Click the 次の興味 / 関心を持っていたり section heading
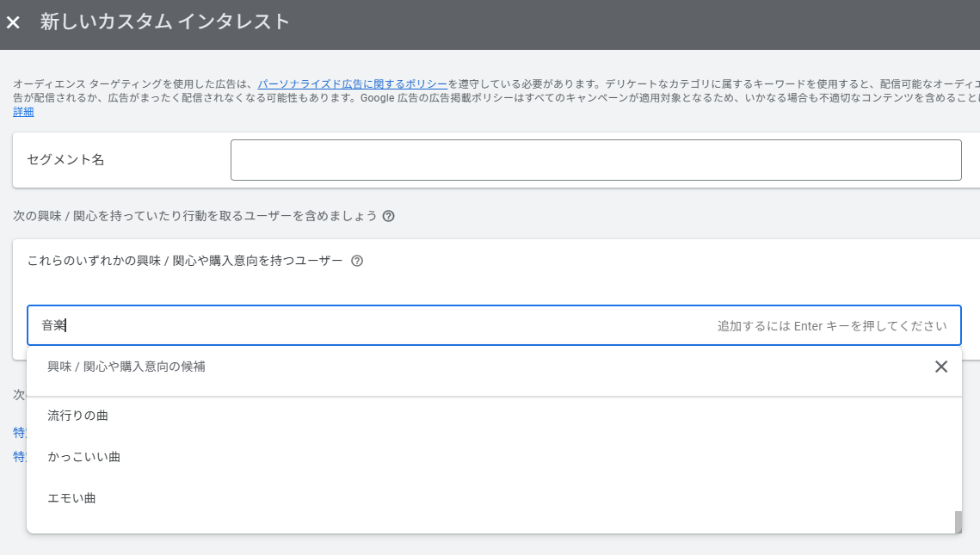 click(x=194, y=216)
